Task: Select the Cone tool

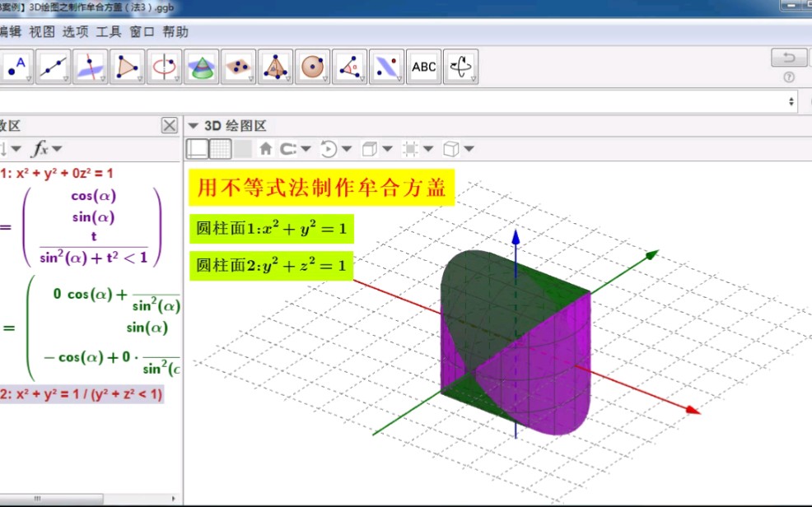Action: point(202,66)
